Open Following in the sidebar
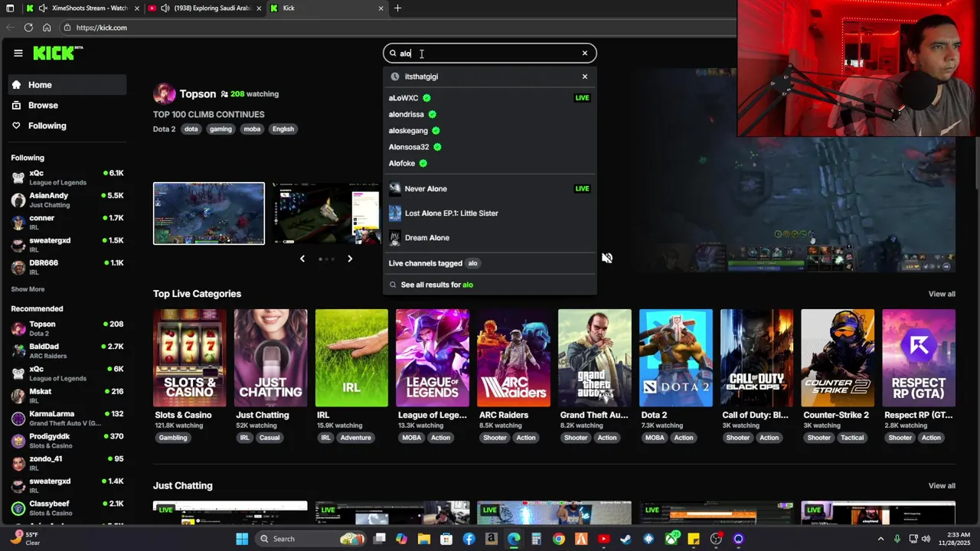The image size is (980, 551). [x=67, y=126]
